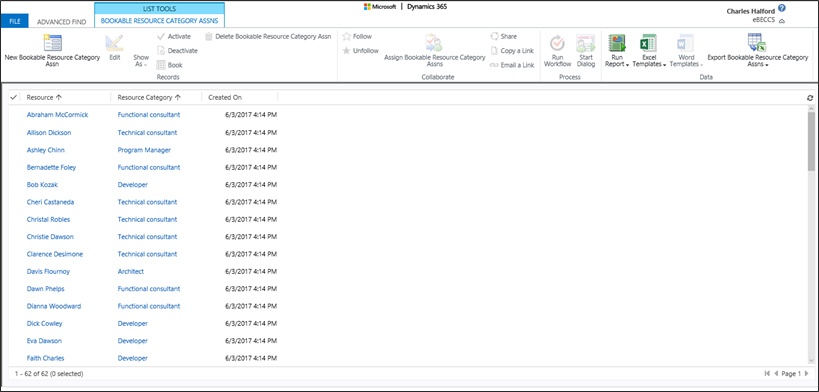Open Ashley Chinn resource link

[46, 150]
